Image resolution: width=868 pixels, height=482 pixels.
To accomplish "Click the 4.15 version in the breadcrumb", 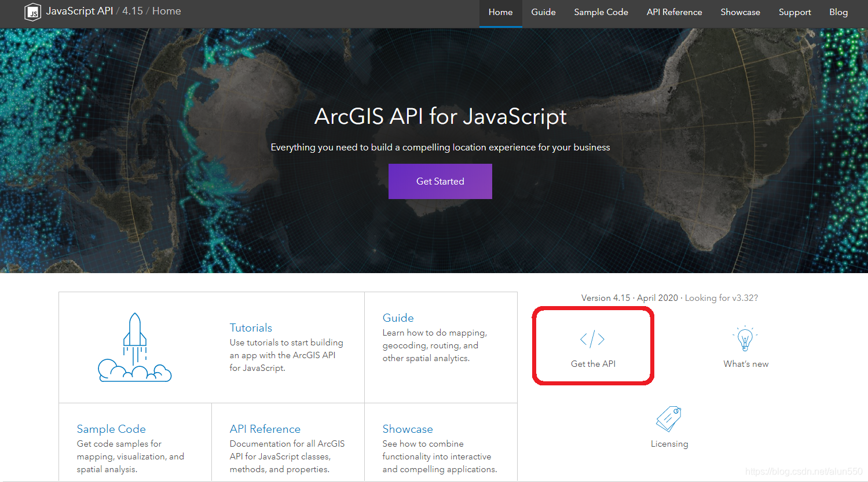I will (x=133, y=10).
